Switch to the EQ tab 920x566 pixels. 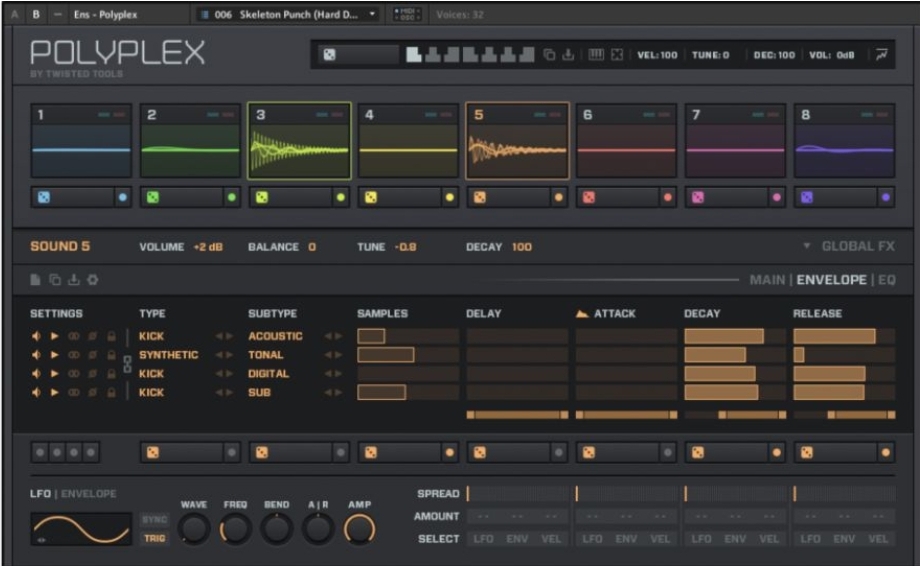887,280
